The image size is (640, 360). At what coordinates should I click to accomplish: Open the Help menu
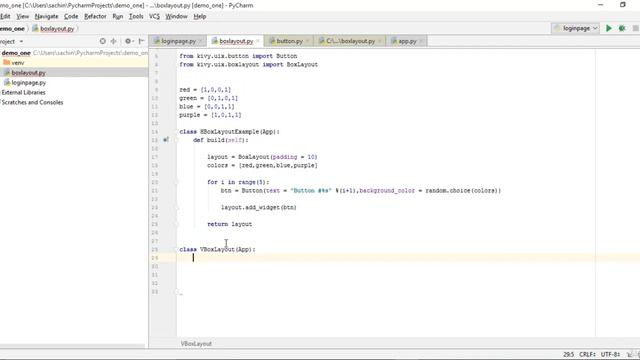[x=200, y=16]
